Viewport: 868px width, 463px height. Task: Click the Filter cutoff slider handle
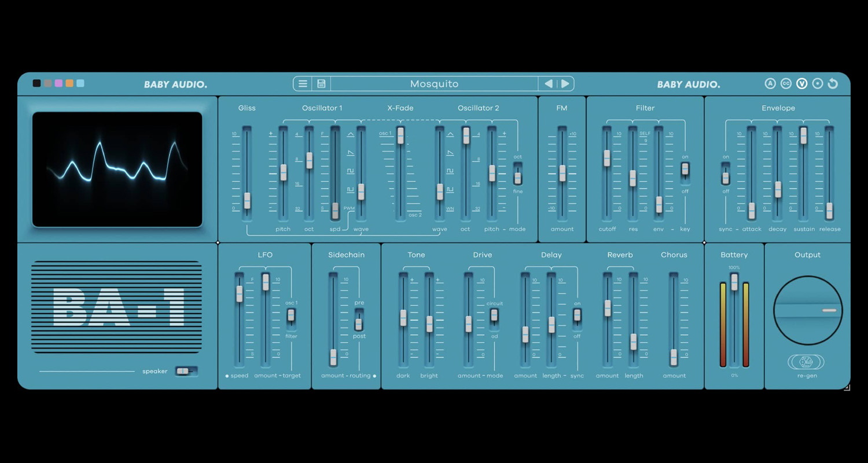point(607,158)
